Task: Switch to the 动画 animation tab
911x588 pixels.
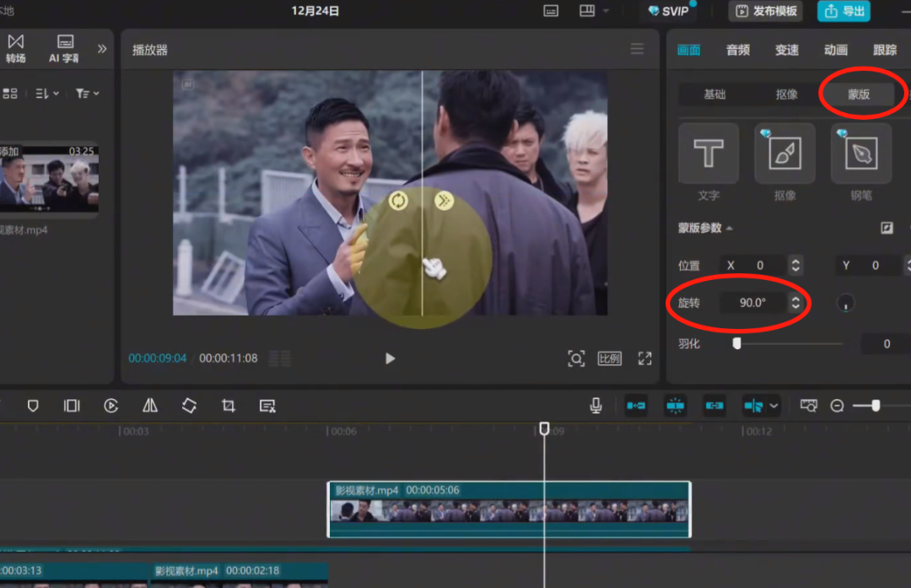Action: click(x=835, y=50)
